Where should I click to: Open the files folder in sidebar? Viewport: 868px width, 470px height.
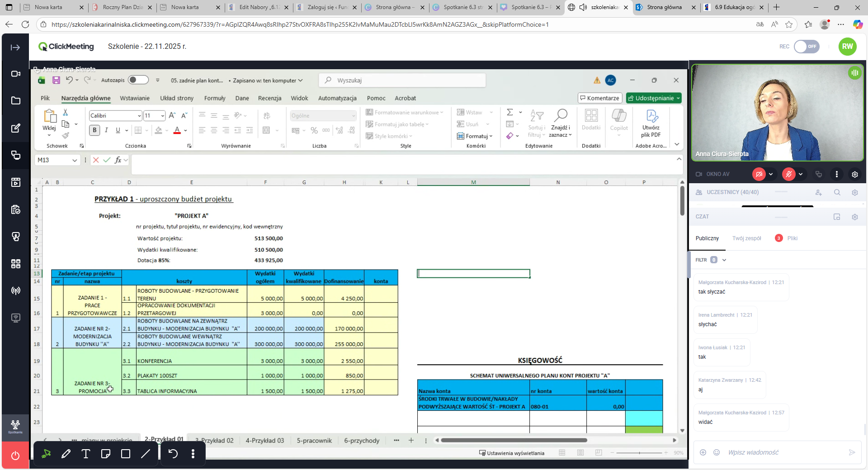pos(15,100)
